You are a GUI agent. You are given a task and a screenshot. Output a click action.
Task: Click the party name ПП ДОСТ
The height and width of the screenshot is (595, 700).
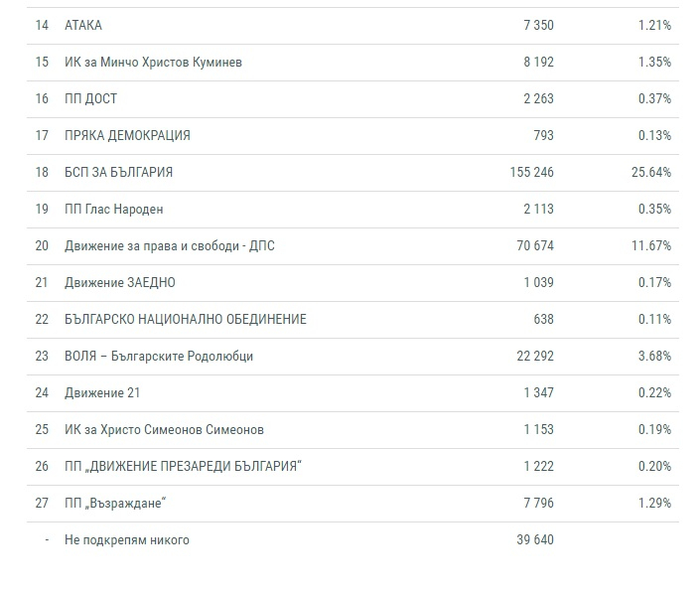[90, 98]
